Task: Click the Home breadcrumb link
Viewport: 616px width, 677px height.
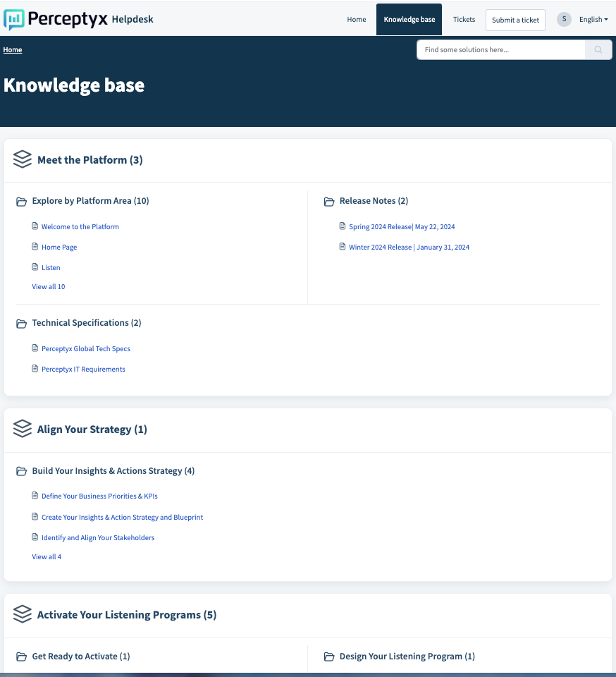Action: click(x=13, y=49)
